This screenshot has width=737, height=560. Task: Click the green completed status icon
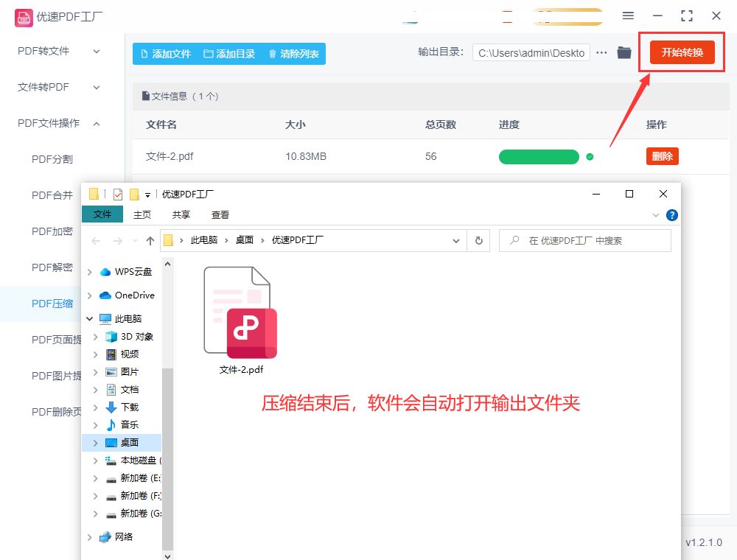(x=590, y=157)
